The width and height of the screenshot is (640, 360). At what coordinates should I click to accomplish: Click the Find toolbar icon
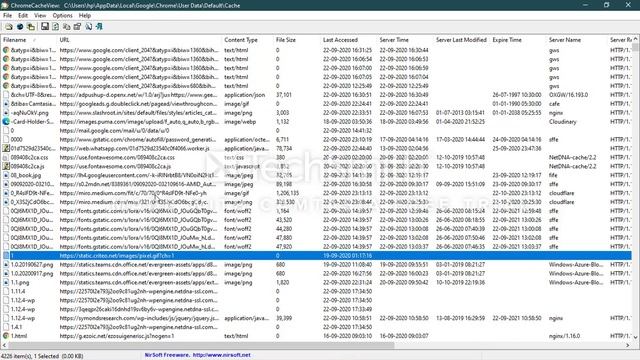88,27
